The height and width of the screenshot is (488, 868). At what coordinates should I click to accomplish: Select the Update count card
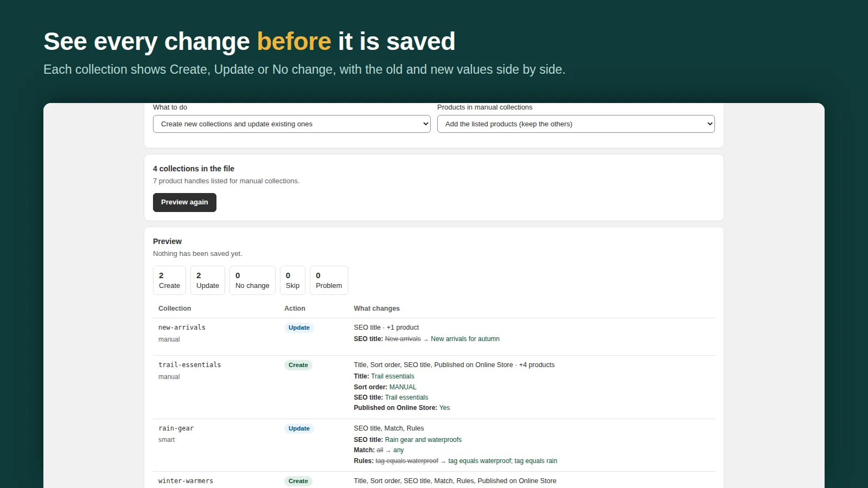tap(208, 280)
